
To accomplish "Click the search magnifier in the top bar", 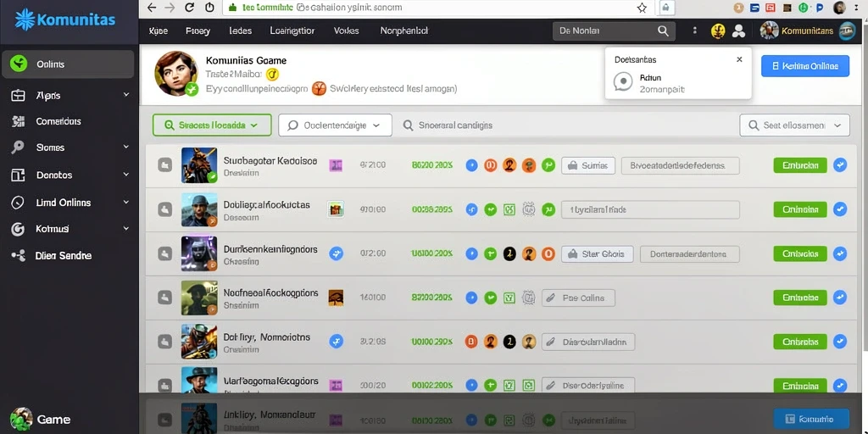I will tap(663, 31).
